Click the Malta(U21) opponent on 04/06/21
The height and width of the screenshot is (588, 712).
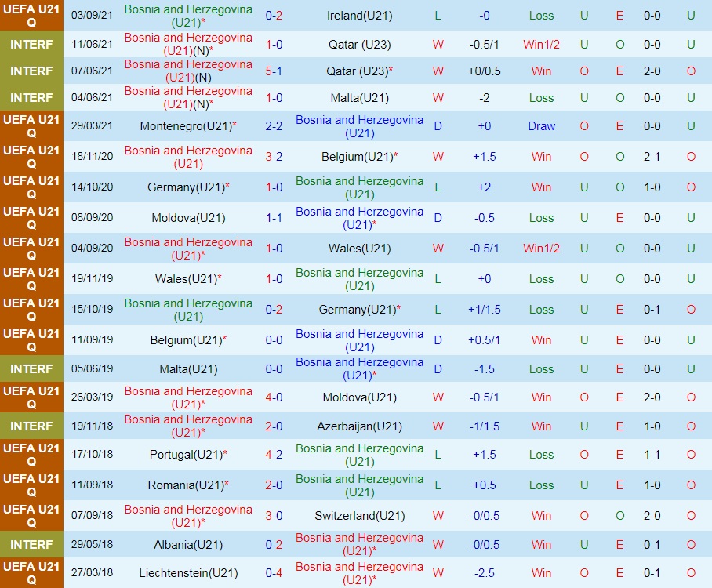pyautogui.click(x=359, y=98)
